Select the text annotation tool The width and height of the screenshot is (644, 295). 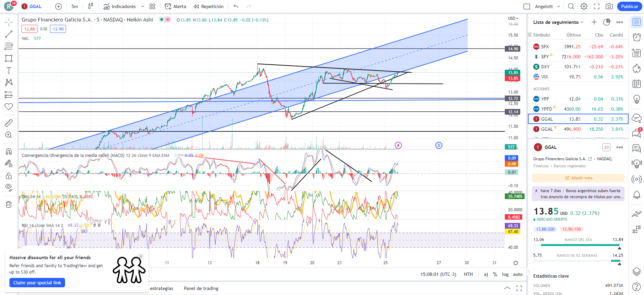(9, 70)
